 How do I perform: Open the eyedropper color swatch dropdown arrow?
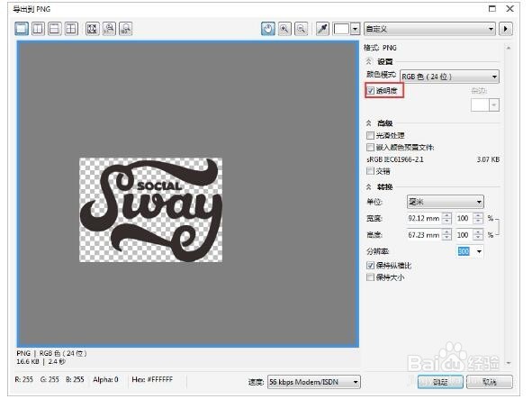coord(355,29)
